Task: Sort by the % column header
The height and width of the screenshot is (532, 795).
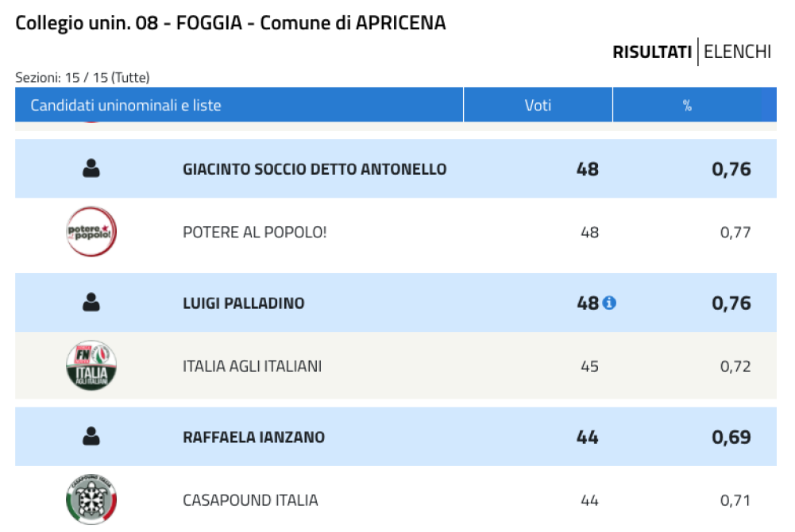Action: (687, 105)
